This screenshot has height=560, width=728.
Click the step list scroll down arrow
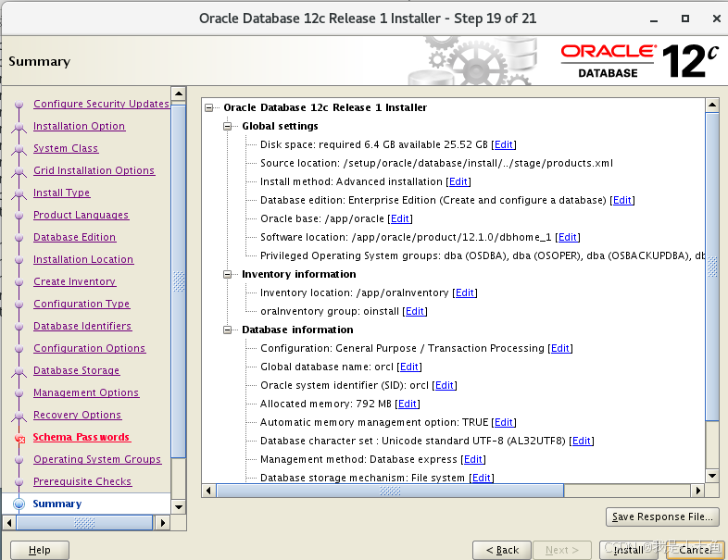pyautogui.click(x=178, y=506)
